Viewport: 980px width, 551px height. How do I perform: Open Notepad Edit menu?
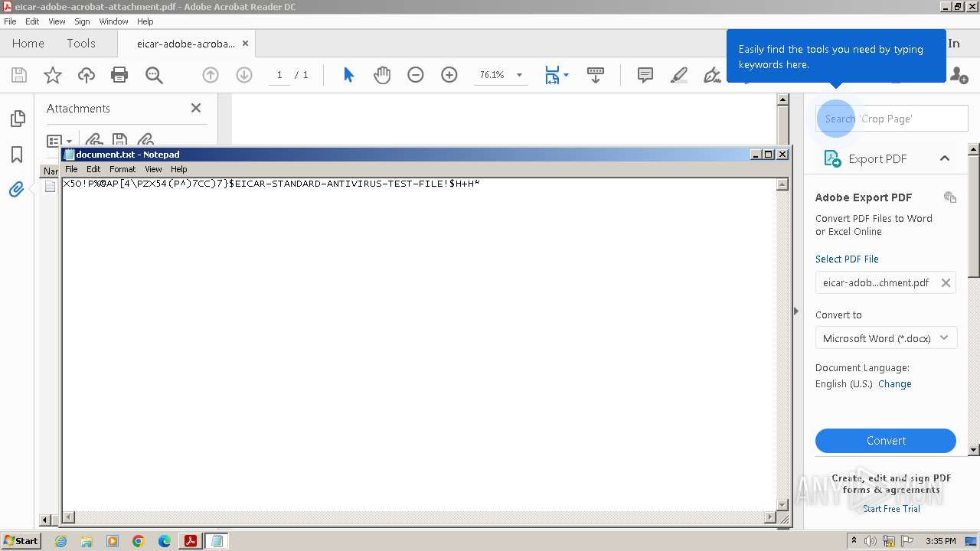tap(93, 169)
